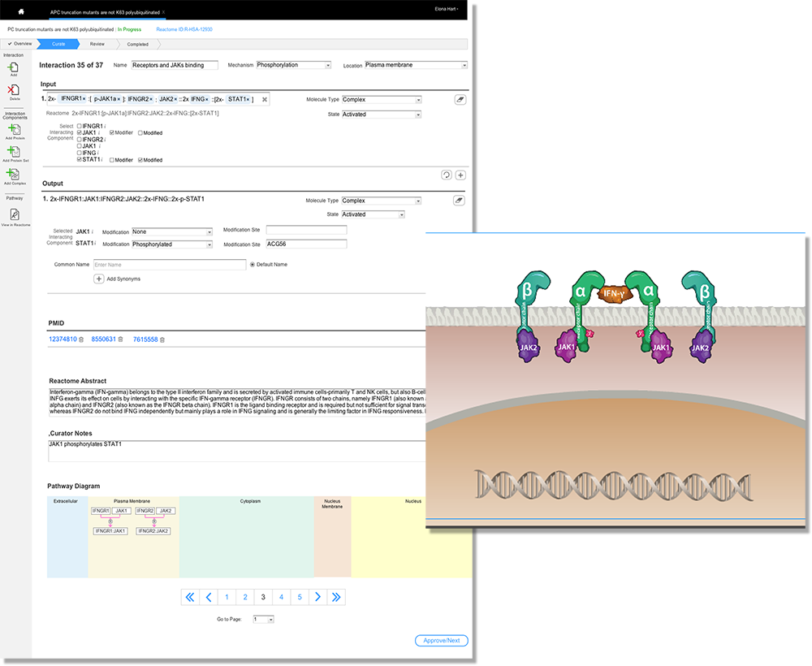Delete PMID 12374810 with trash icon

(x=81, y=339)
